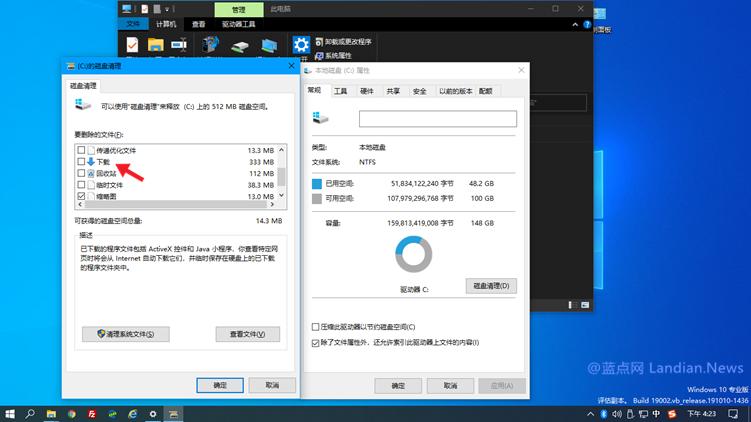Image resolution: width=751 pixels, height=422 pixels.
Task: Open the 查看 ribbon tab
Action: pos(198,24)
